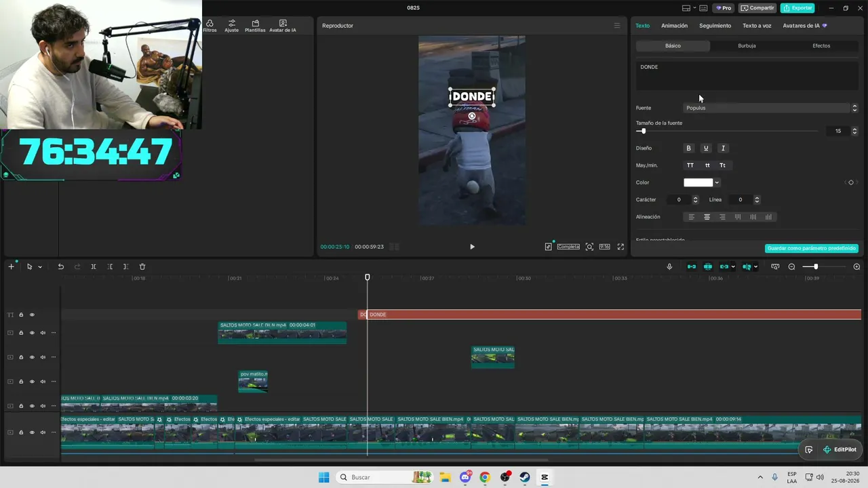
Task: Trim left of playhead tool
Action: pyautogui.click(x=110, y=267)
